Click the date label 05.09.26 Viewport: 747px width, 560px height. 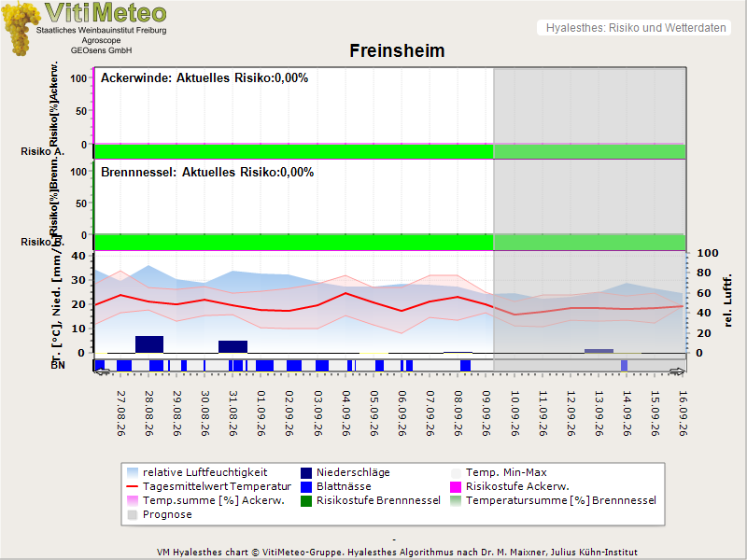tap(374, 413)
